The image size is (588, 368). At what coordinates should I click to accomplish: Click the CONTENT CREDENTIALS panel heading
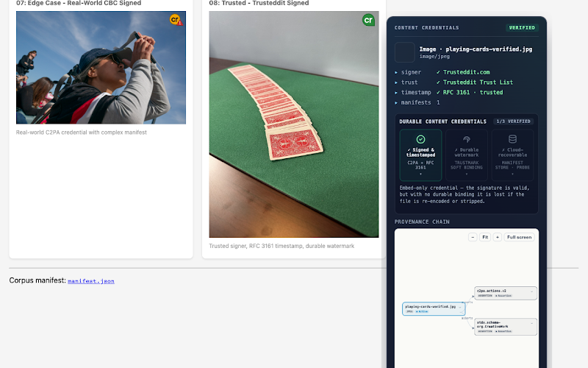[x=426, y=28]
